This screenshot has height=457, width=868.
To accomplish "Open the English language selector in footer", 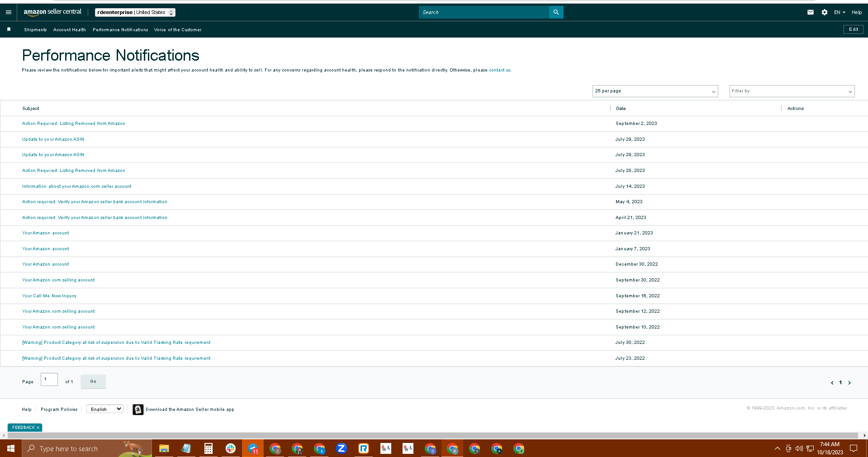I will 105,409.
